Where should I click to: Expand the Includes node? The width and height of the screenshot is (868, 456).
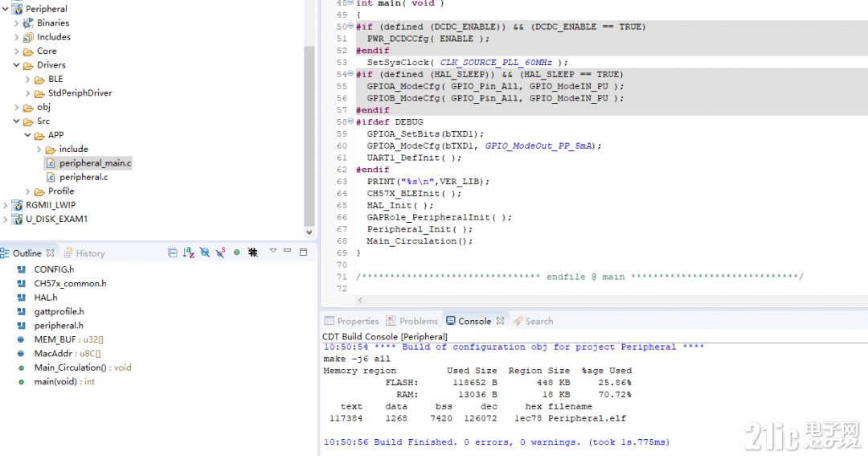[17, 37]
